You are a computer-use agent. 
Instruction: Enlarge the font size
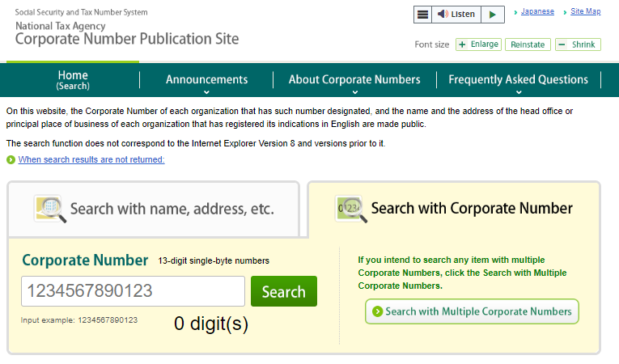(x=478, y=44)
